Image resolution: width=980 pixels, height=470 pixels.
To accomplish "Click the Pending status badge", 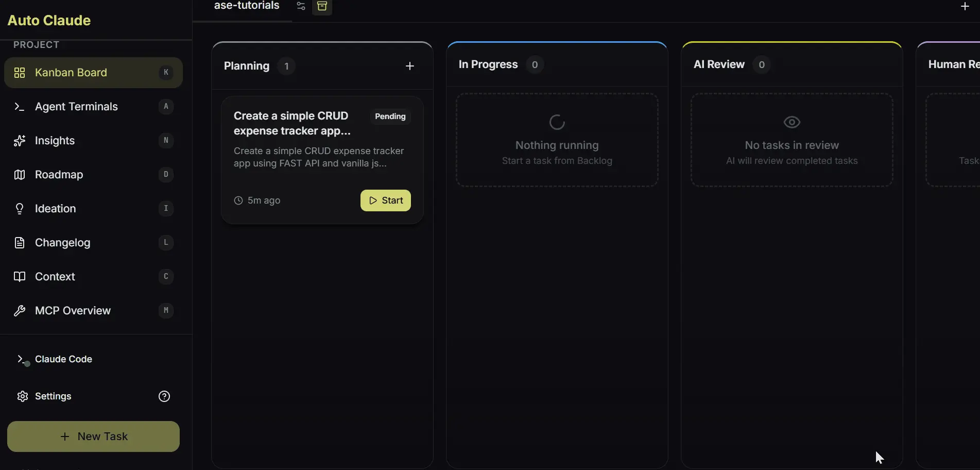I will tap(390, 116).
